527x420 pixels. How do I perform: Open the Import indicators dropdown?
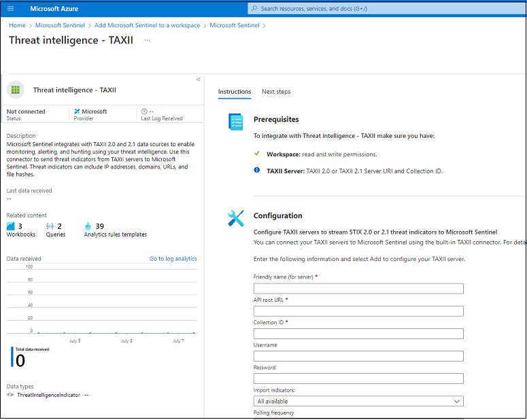point(358,401)
